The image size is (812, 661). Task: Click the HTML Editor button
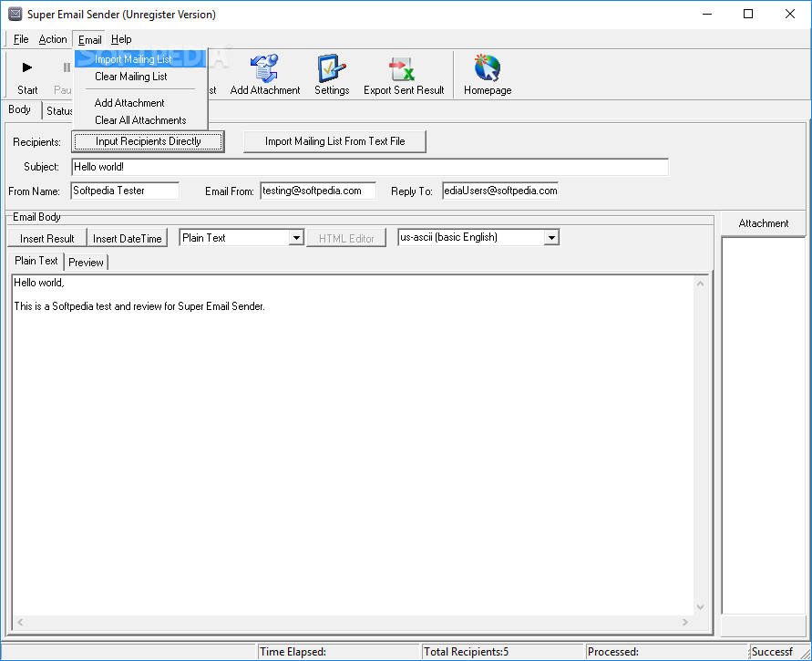click(346, 238)
